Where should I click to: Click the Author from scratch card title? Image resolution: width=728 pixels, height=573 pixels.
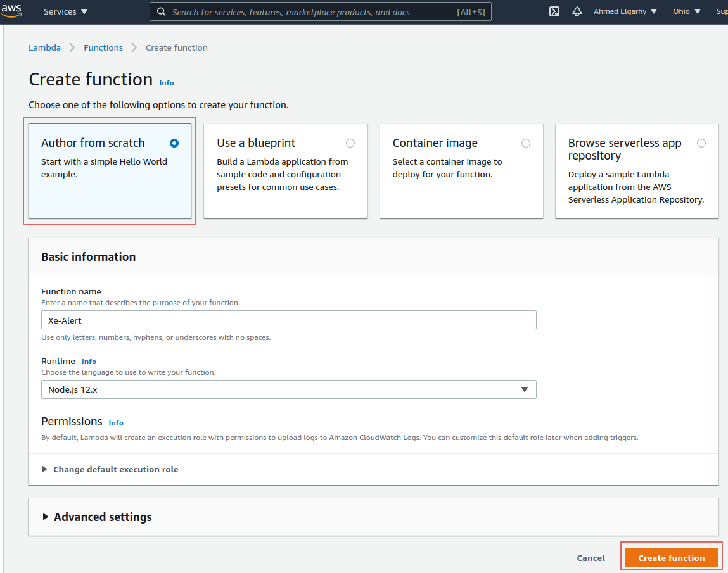(93, 143)
